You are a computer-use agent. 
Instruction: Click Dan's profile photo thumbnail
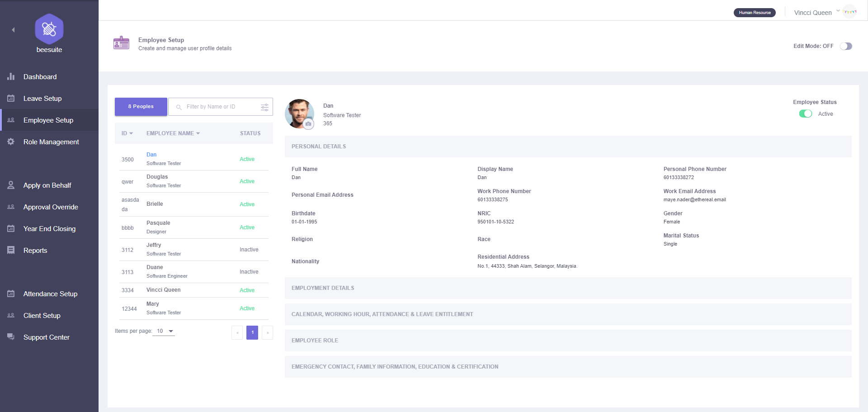tap(299, 114)
